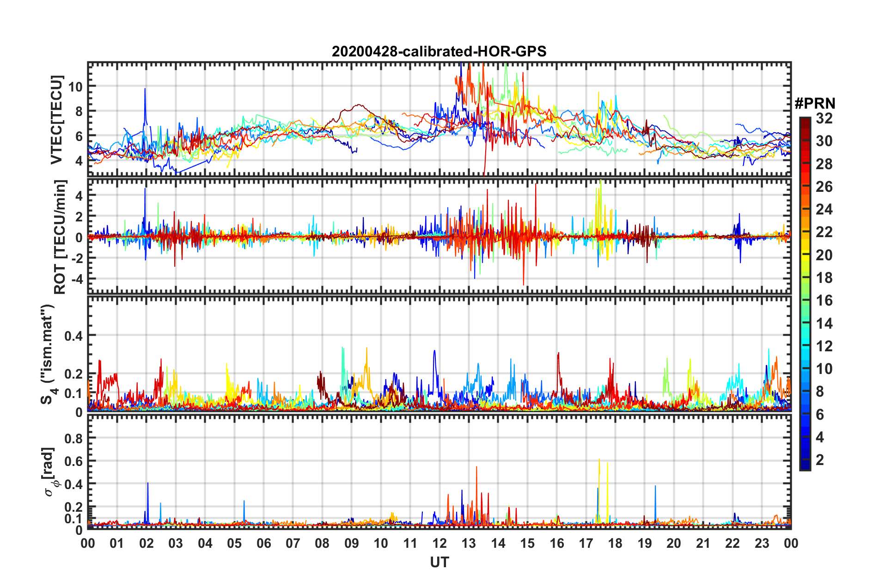Select colorbar tick label "30"
Viewport: 879px width, 588px height.
point(824,141)
